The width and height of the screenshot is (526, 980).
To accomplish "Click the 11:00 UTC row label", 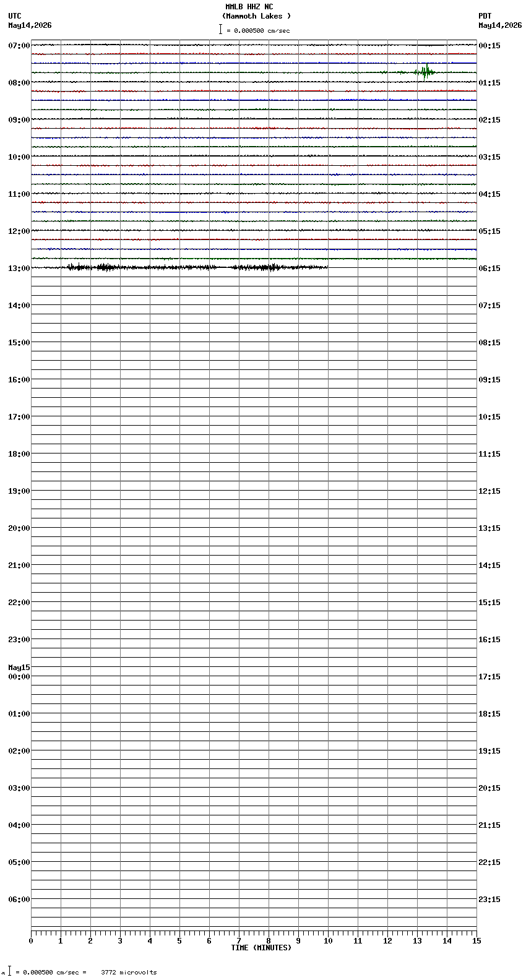I will [x=19, y=194].
